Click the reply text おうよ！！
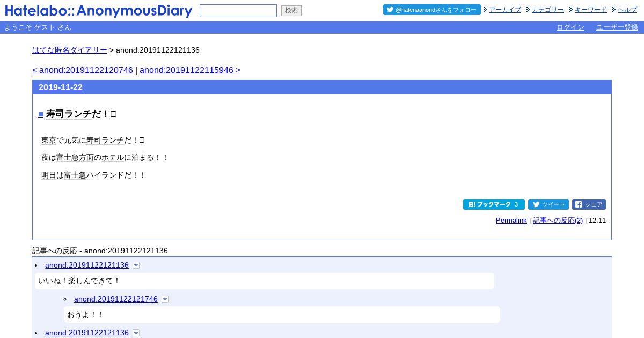644x338 pixels. [x=86, y=315]
